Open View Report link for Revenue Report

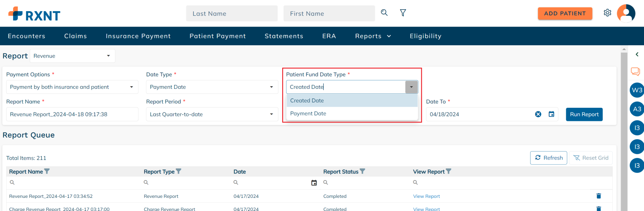(426, 196)
